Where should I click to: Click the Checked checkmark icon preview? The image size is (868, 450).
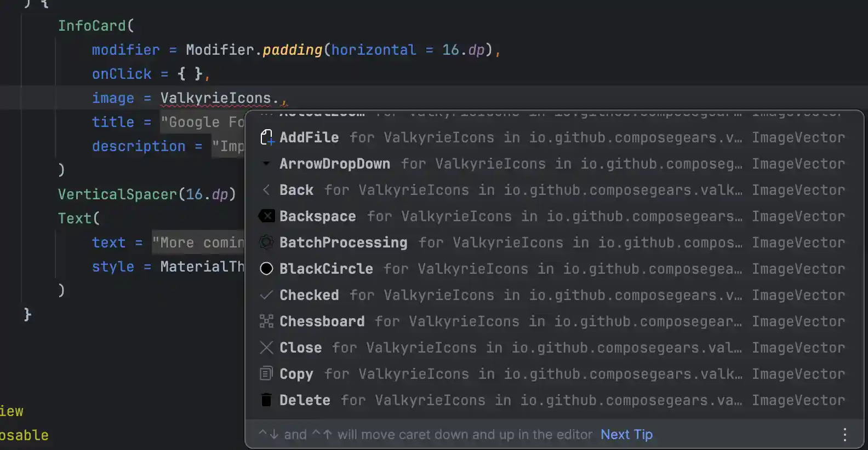pyautogui.click(x=266, y=295)
